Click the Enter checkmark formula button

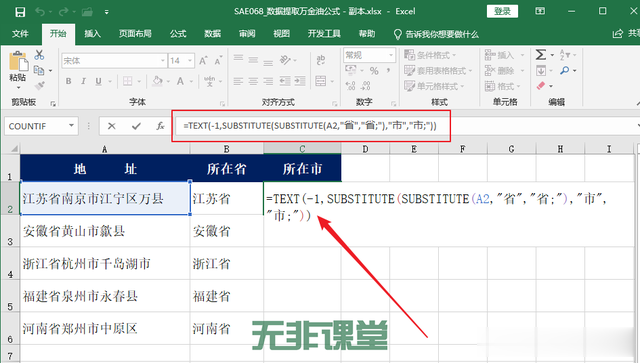(136, 126)
